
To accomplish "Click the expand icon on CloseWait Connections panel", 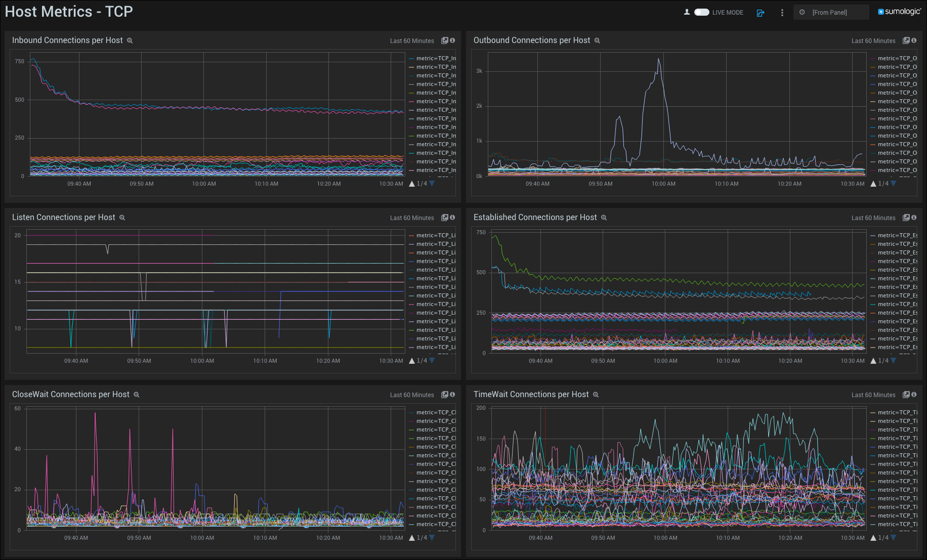I will [x=444, y=395].
